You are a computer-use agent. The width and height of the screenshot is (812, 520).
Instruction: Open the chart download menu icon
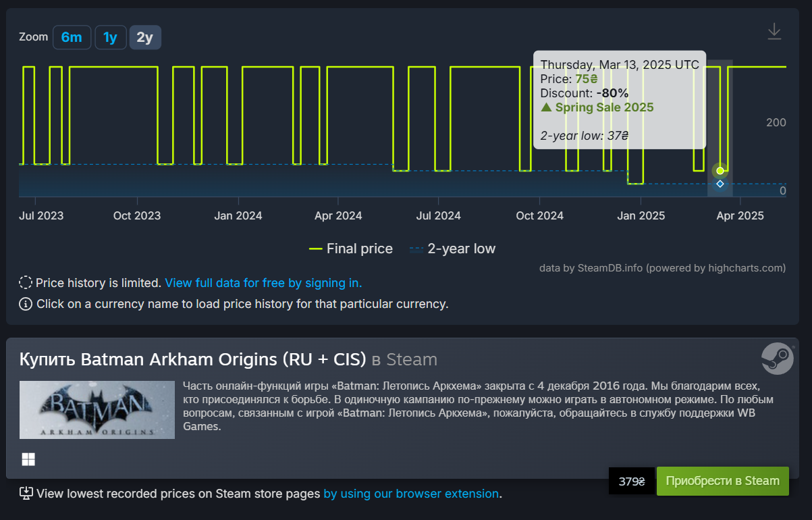[x=774, y=31]
